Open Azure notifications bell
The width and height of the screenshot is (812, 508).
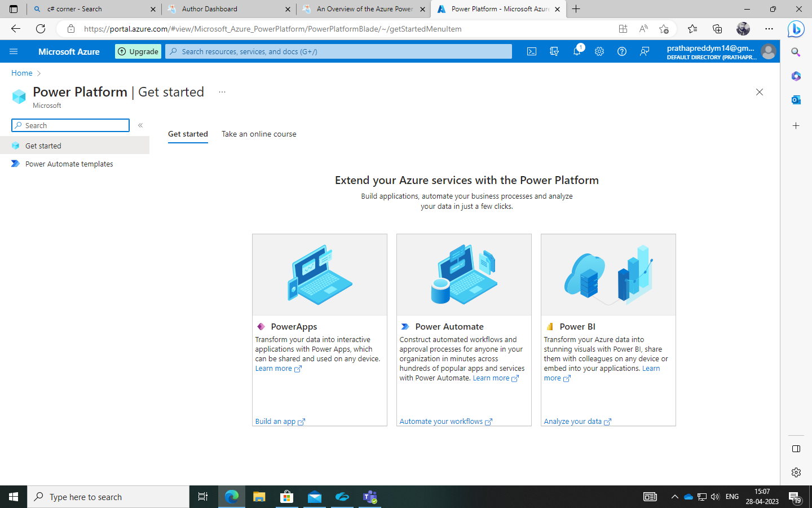coord(576,51)
